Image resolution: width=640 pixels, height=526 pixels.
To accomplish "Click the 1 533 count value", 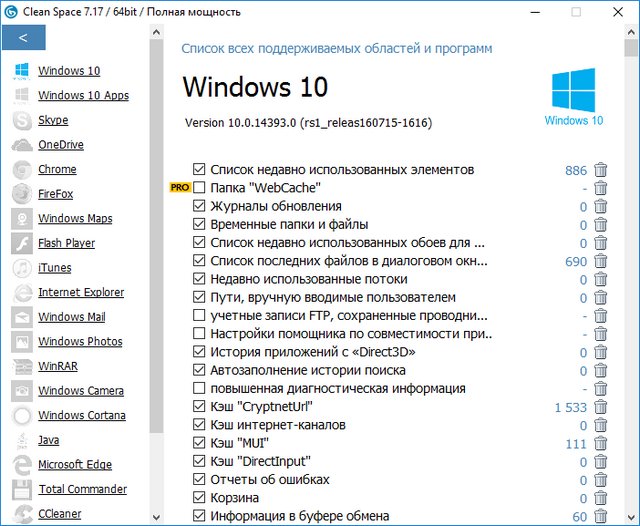I will click(571, 407).
